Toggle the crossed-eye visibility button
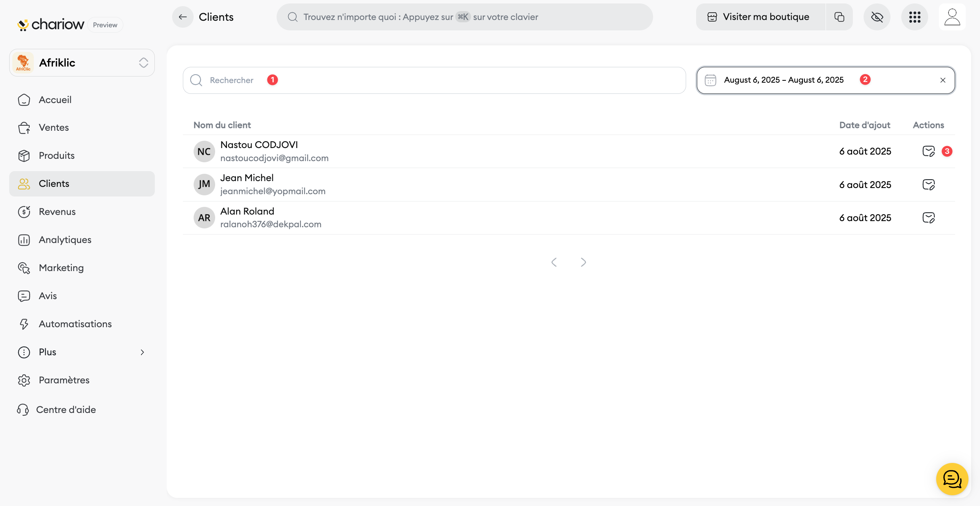This screenshot has height=506, width=980. (x=877, y=17)
